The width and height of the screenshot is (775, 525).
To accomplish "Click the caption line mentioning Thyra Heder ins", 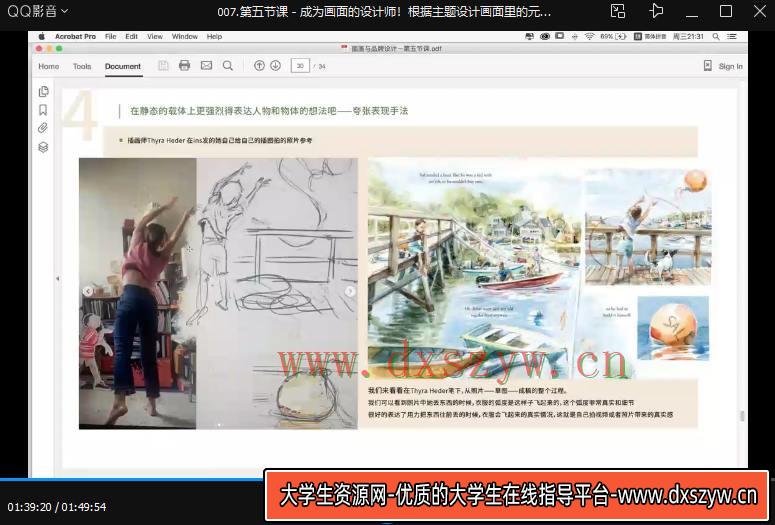I will click(x=219, y=140).
